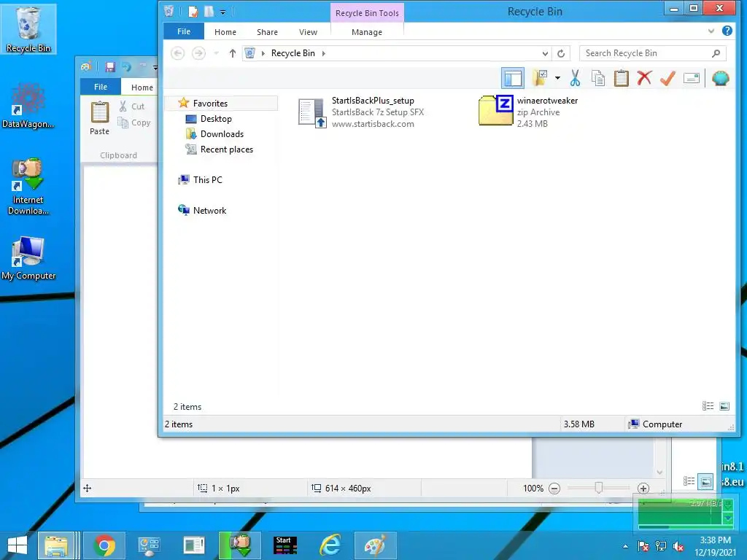Open the recent locations dropdown arrow

point(216,53)
